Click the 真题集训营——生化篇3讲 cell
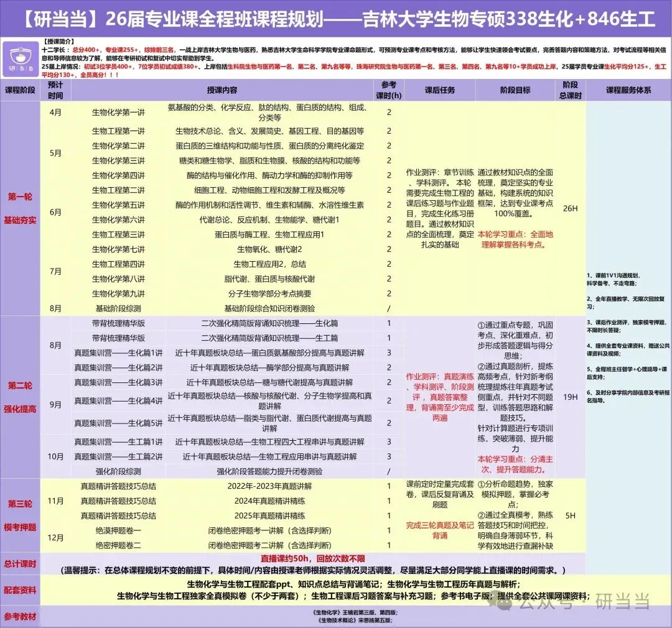Image resolution: width=672 pixels, height=628 pixels. [118, 382]
